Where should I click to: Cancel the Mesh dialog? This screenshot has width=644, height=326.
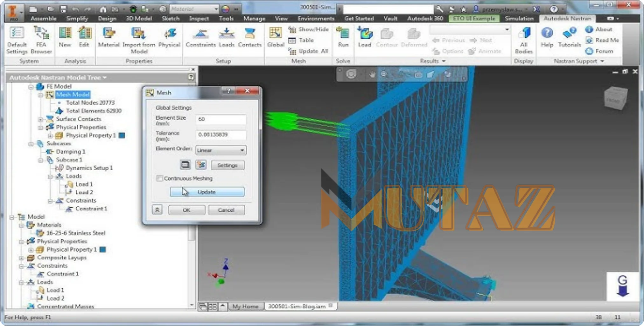pyautogui.click(x=226, y=210)
